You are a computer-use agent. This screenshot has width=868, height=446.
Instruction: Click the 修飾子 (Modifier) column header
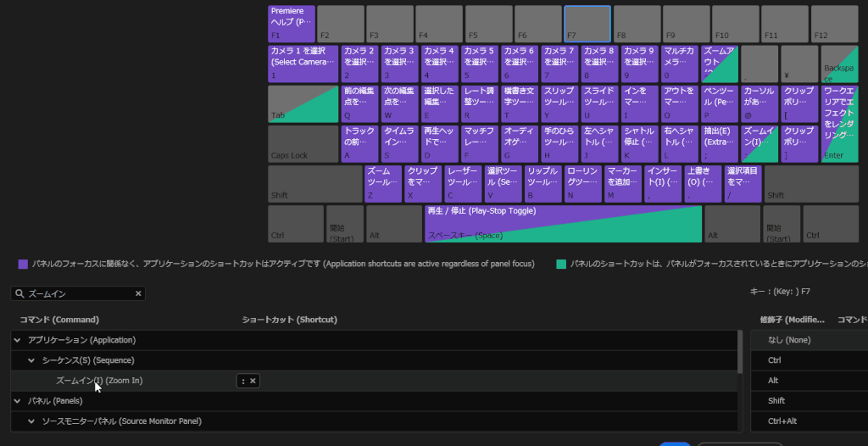(793, 320)
